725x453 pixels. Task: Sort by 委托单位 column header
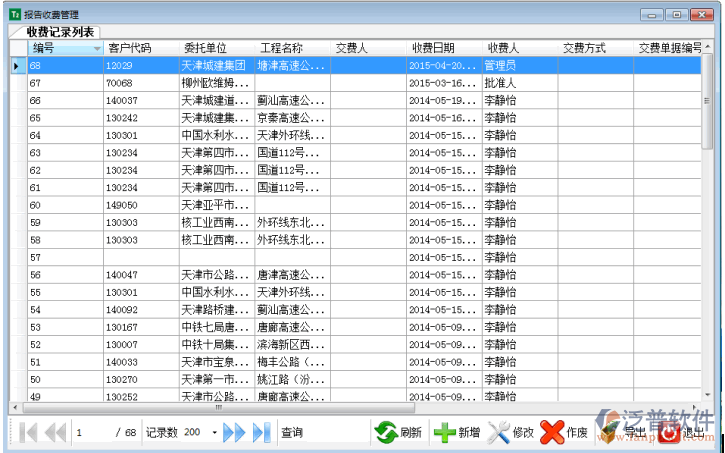(x=217, y=48)
